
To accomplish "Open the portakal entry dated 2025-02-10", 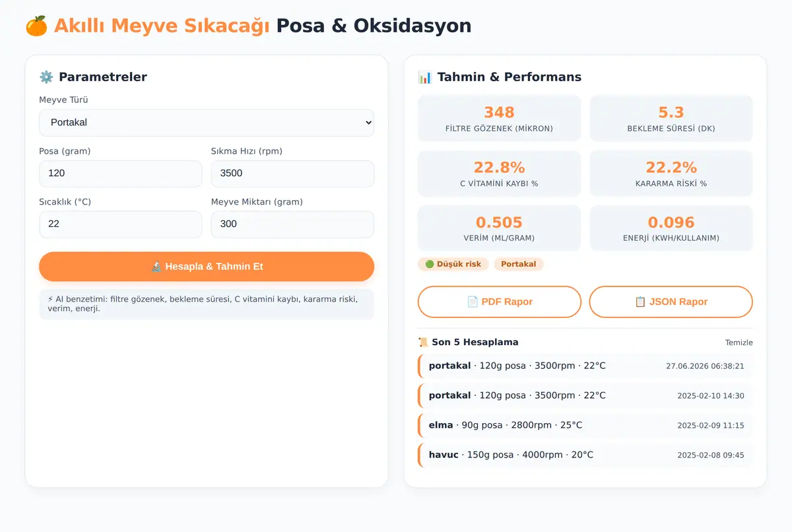I will tap(585, 396).
